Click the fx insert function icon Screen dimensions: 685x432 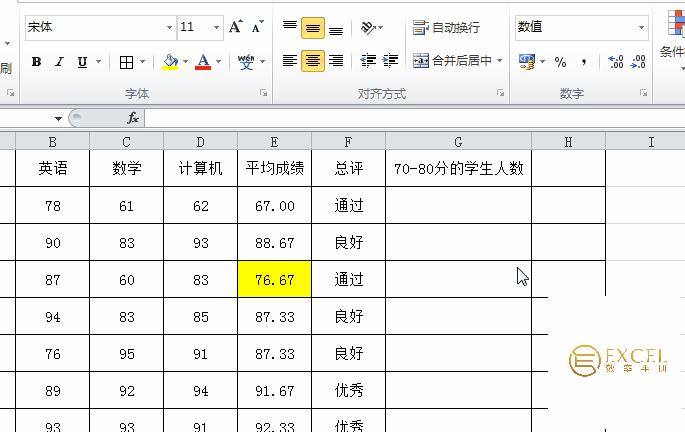point(133,118)
